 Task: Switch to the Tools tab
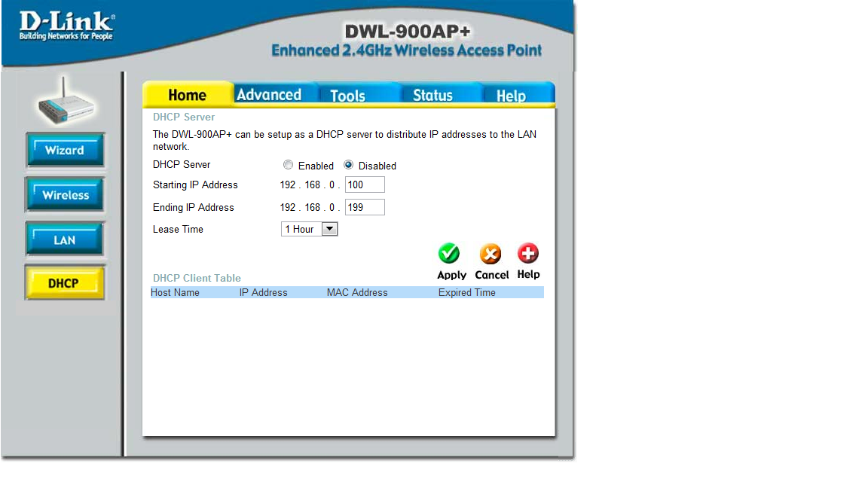347,95
